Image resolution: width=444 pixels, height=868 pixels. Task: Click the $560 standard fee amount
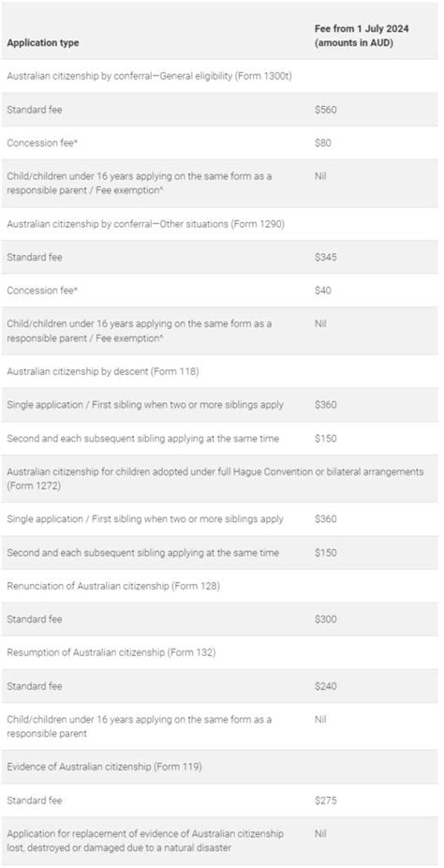pos(325,110)
